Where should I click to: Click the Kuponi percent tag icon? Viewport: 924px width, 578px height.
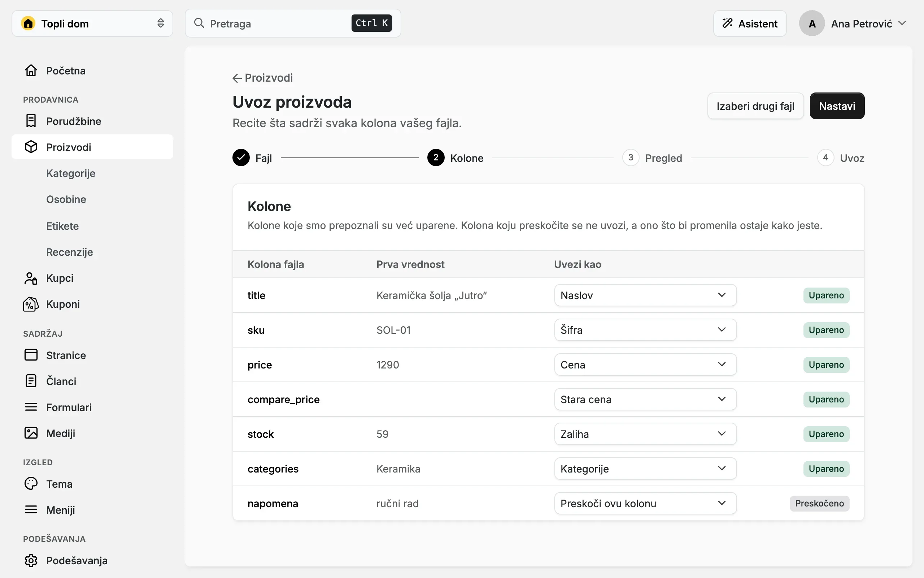pyautogui.click(x=31, y=304)
